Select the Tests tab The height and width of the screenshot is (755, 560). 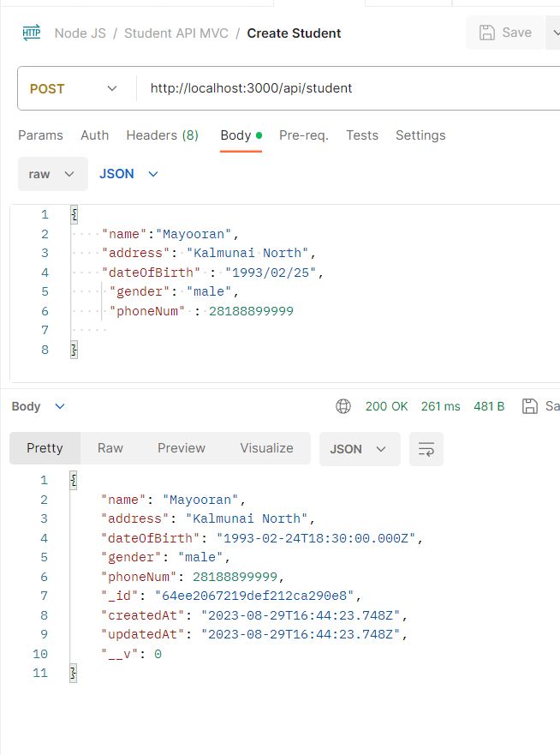[x=362, y=135]
